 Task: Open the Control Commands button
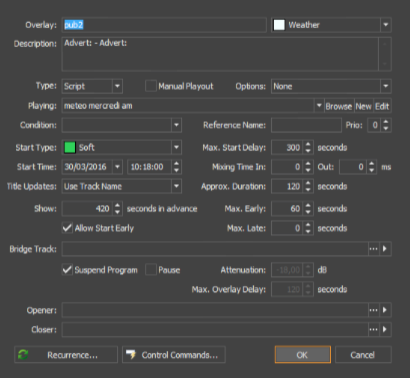click(x=174, y=355)
